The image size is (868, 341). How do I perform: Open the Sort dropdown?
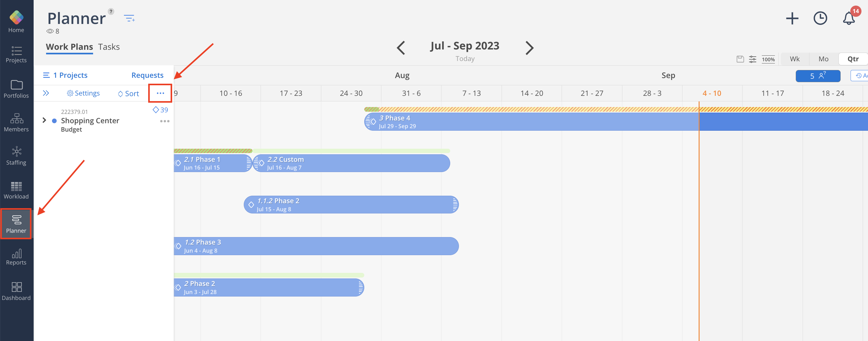[x=128, y=94]
